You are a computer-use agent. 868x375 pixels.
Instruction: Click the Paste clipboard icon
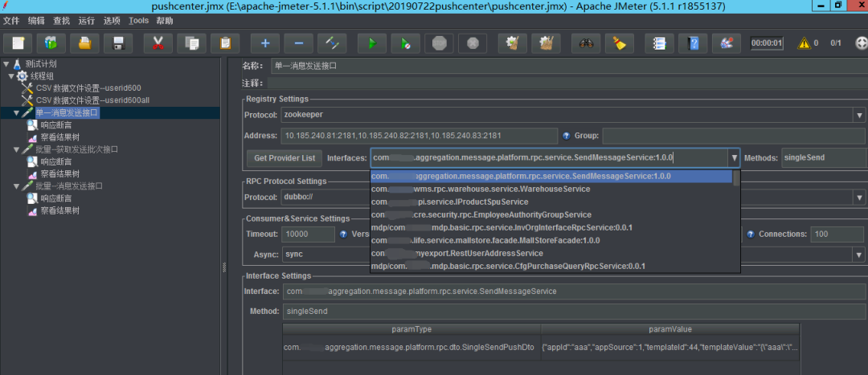(225, 43)
